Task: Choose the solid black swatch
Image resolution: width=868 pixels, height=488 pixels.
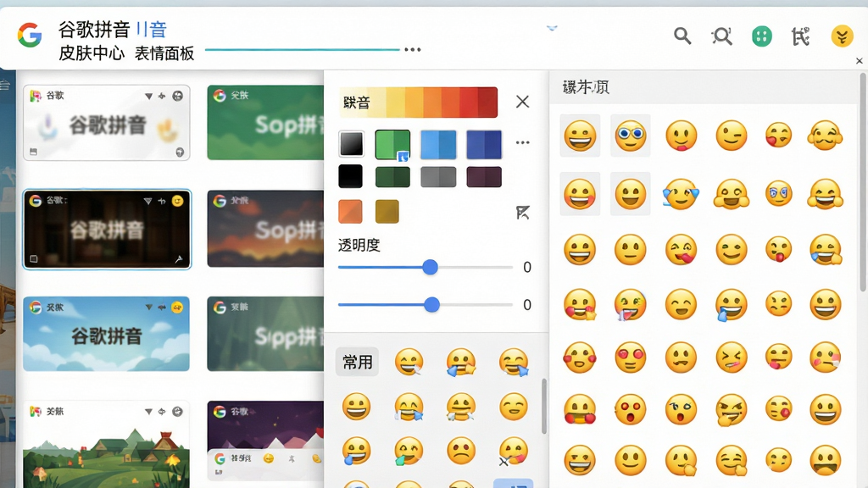Action: (350, 177)
